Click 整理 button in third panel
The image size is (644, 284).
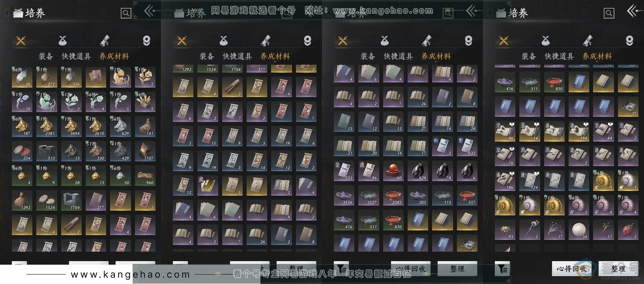(x=457, y=269)
